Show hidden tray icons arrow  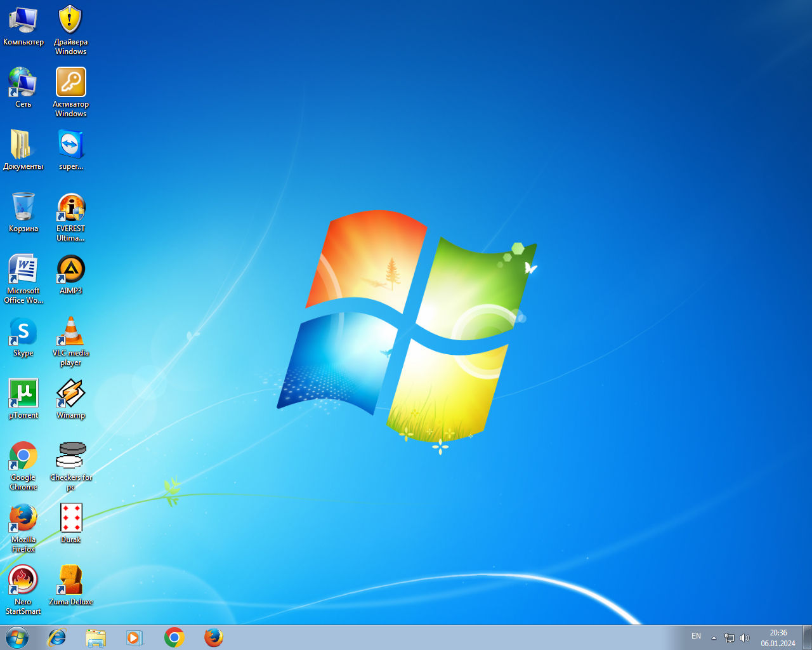[714, 638]
